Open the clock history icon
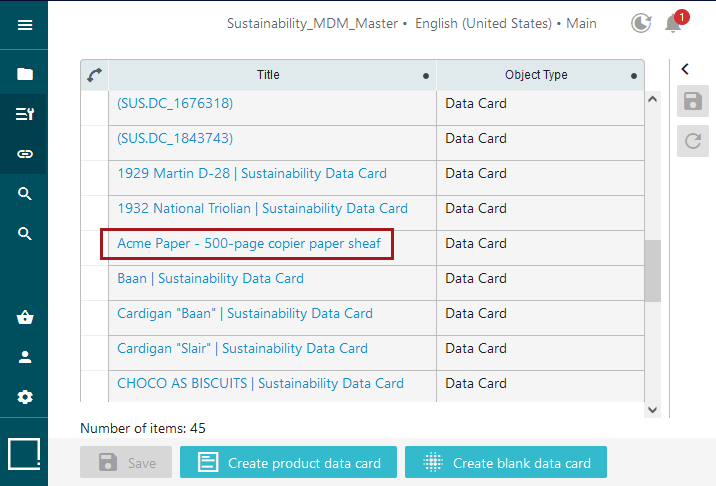Screen dimensions: 716x486 [641, 23]
